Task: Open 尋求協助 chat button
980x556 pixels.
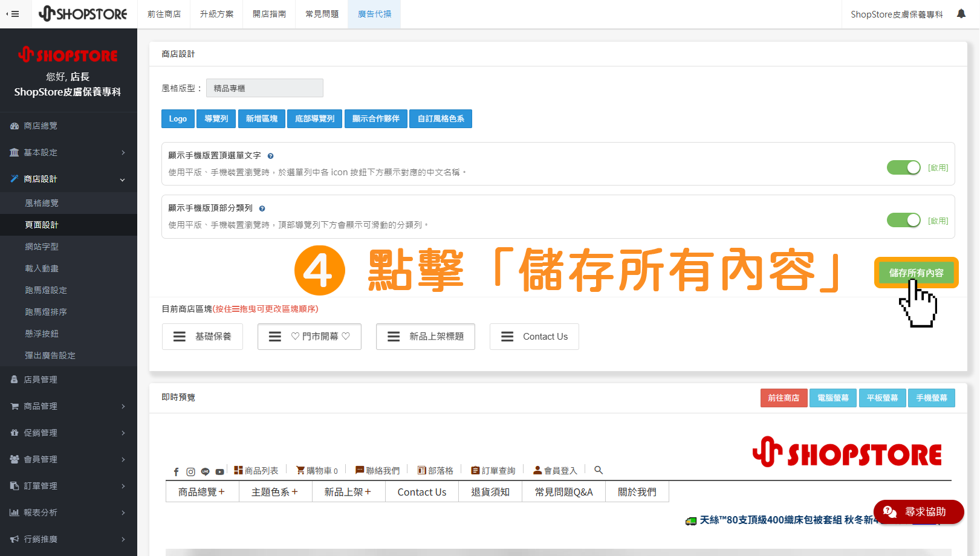Action: coord(919,512)
